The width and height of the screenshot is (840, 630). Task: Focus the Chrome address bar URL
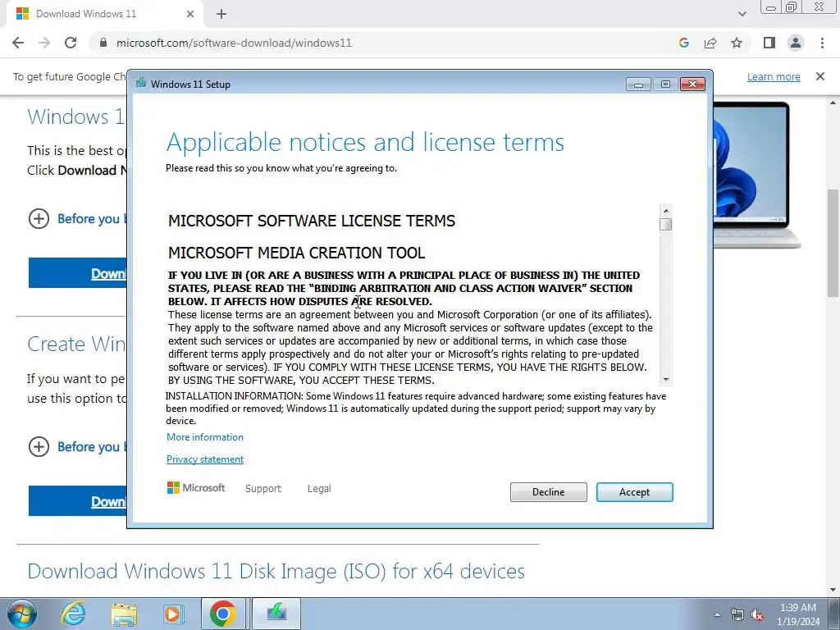coord(234,43)
